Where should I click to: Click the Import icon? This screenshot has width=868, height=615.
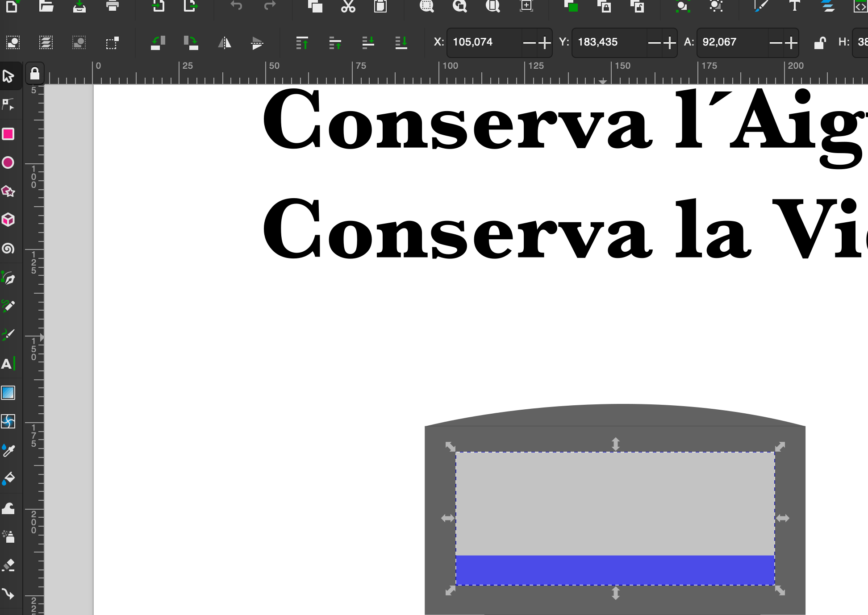click(158, 6)
